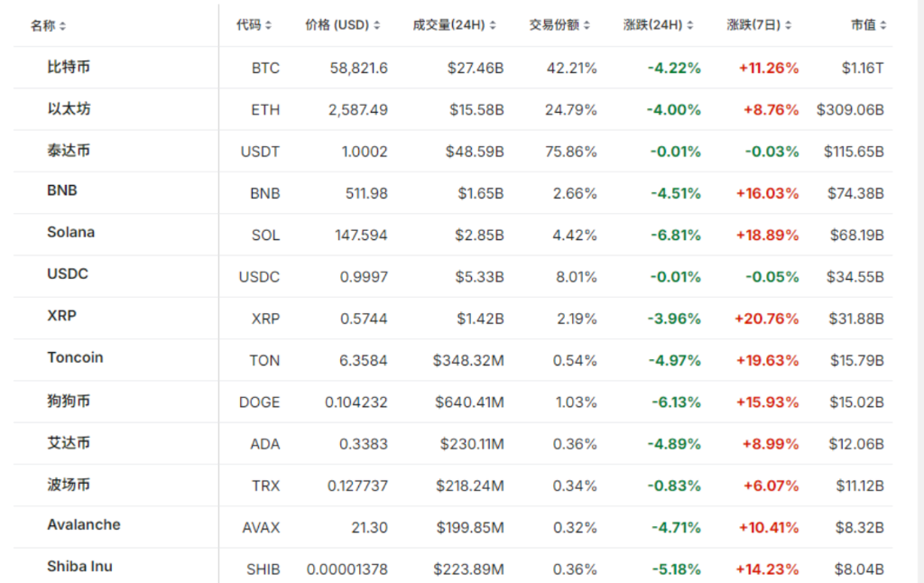Click the 市值 header label
This screenshot has width=924, height=583.
(x=864, y=25)
